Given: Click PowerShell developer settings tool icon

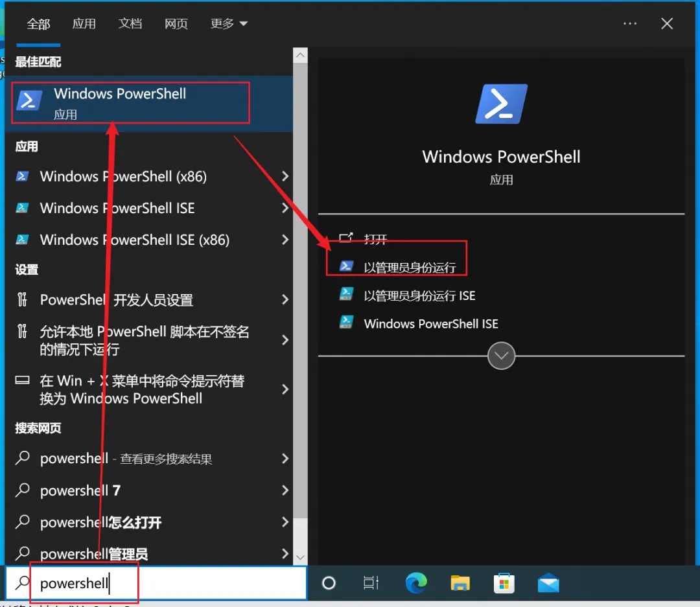Looking at the screenshot, I should pyautogui.click(x=22, y=299).
